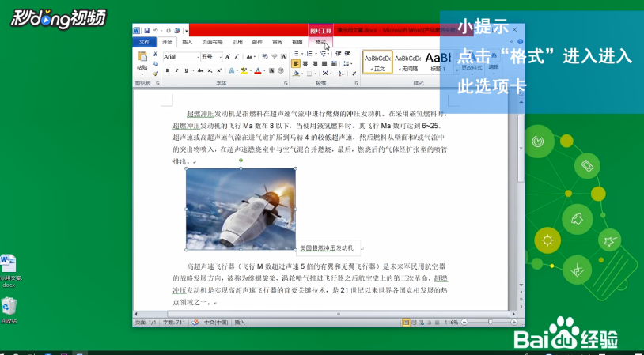Toggle Align Left paragraph alignment
Image resolution: width=644 pixels, height=355 pixels.
point(296,63)
